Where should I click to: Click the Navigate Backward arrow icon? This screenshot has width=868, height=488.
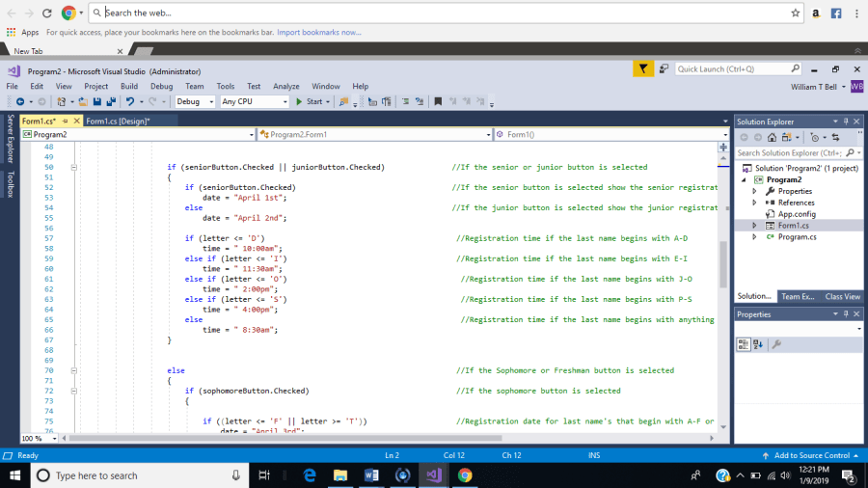pos(18,101)
